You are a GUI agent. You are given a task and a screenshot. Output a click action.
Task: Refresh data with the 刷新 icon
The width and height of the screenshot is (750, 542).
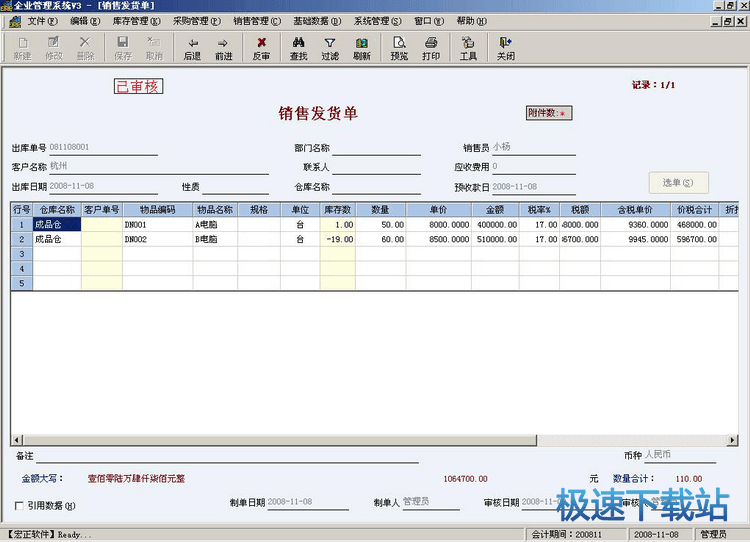coord(362,48)
